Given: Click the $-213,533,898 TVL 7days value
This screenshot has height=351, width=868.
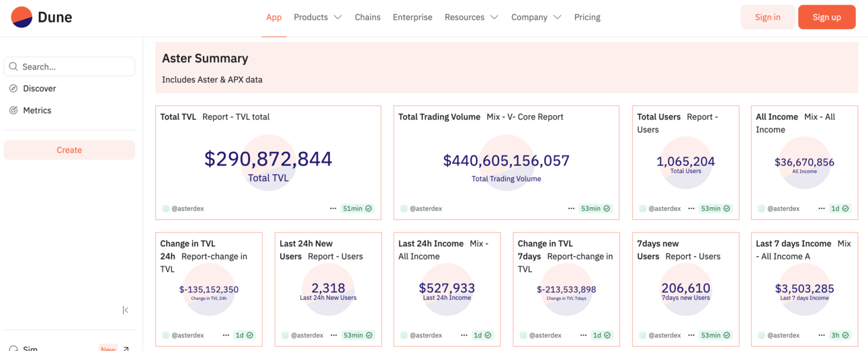Looking at the screenshot, I should pyautogui.click(x=566, y=290).
